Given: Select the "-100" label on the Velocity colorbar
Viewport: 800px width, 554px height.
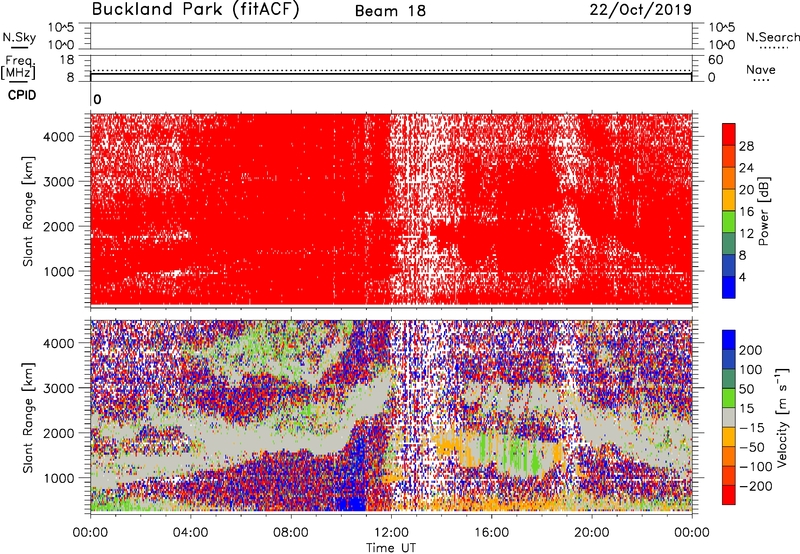Looking at the screenshot, I should tap(756, 467).
